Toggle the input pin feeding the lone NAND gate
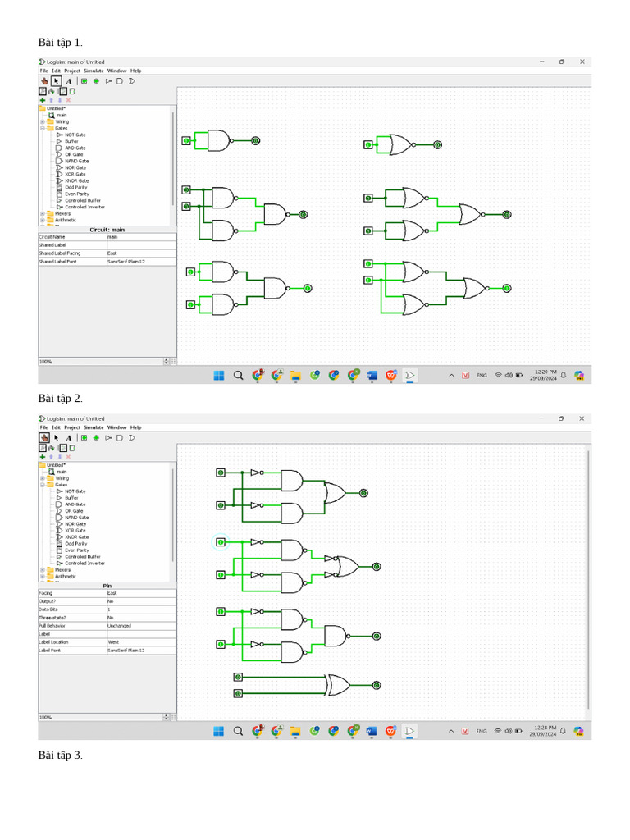The height and width of the screenshot is (840, 630). pos(186,141)
